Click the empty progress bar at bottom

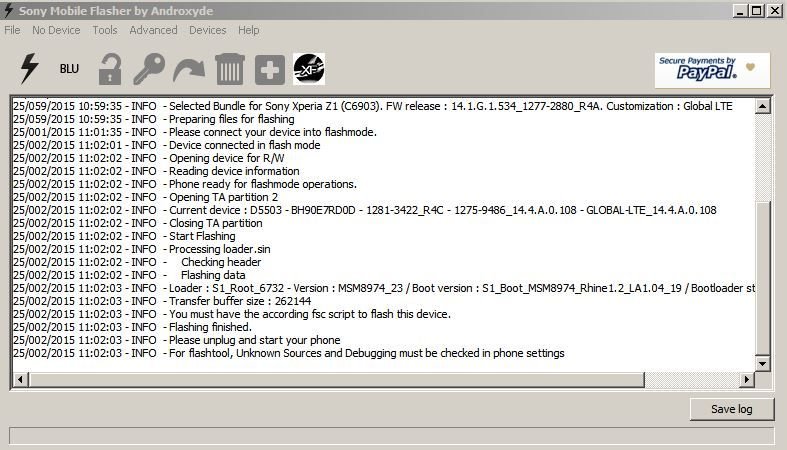click(391, 436)
